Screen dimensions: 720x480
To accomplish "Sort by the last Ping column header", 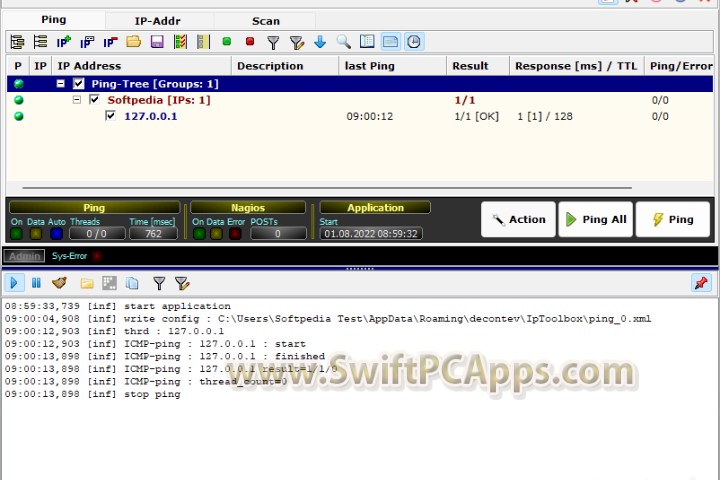I will click(x=393, y=66).
